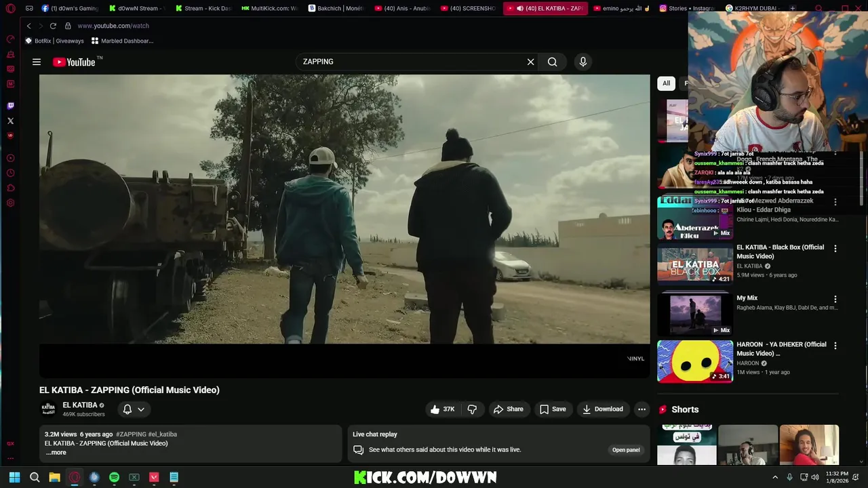Screen dimensions: 868x488
Task: Open Windows taskbar search
Action: [35, 477]
